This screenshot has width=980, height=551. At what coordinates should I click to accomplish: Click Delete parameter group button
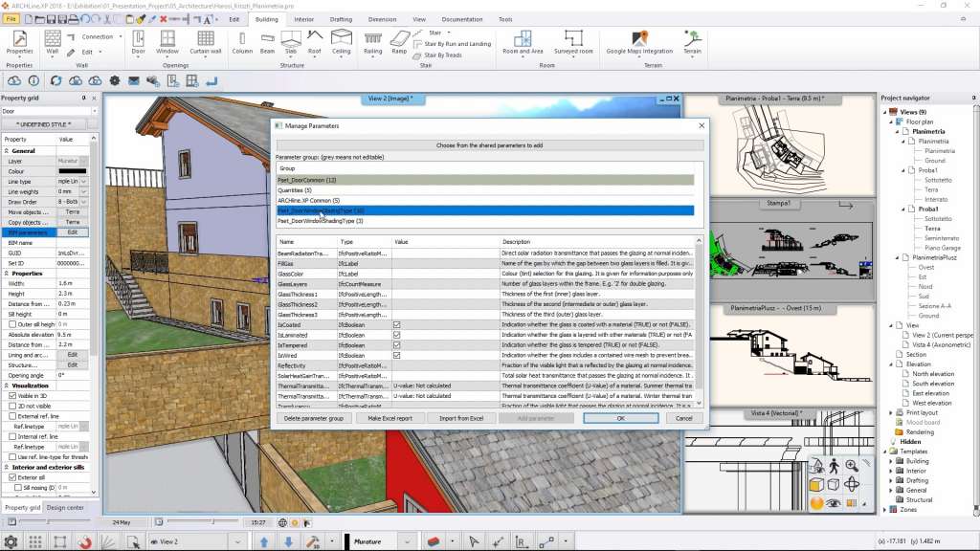(x=314, y=418)
